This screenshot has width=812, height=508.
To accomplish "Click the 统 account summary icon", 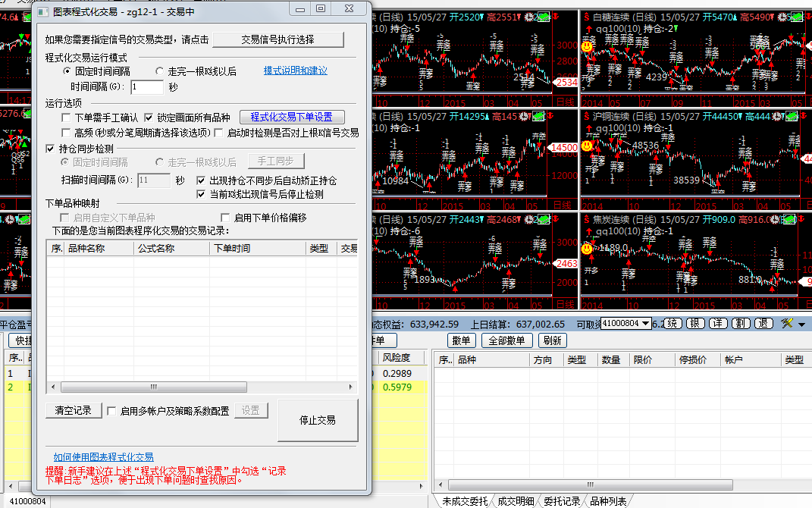I will [x=672, y=323].
